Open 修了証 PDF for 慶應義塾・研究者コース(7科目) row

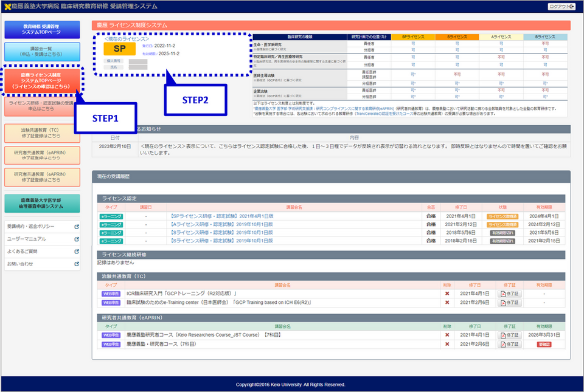click(x=510, y=345)
